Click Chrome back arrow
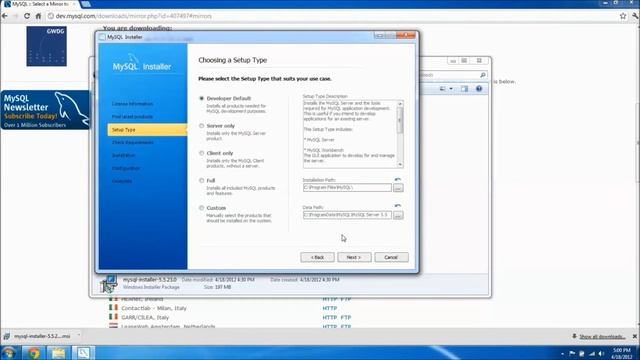The image size is (640, 360). [x=5, y=16]
